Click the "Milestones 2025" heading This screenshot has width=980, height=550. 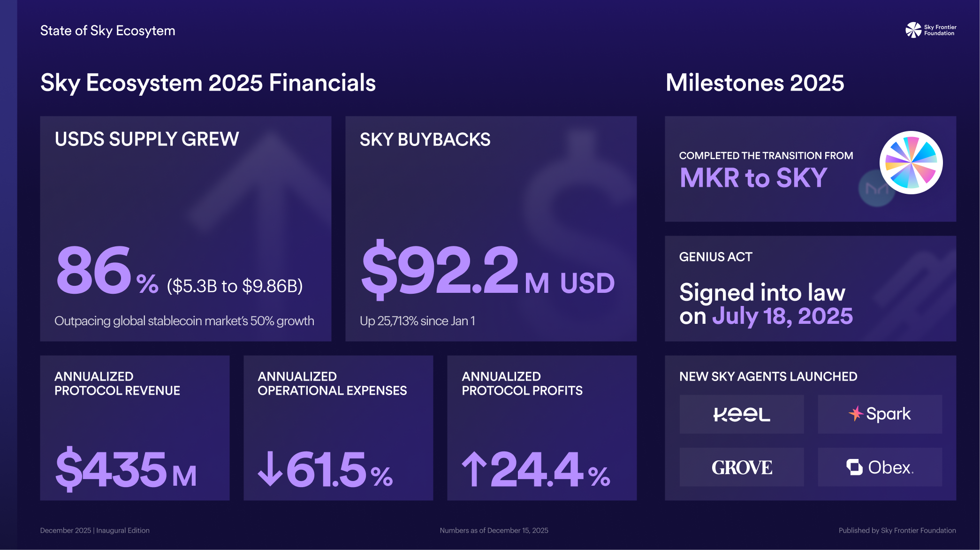point(754,83)
